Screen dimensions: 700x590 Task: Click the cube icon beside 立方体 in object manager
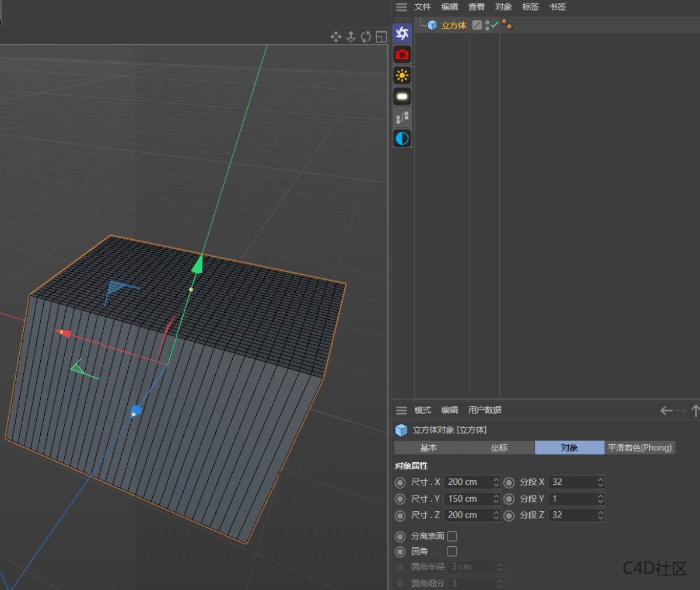click(x=432, y=25)
